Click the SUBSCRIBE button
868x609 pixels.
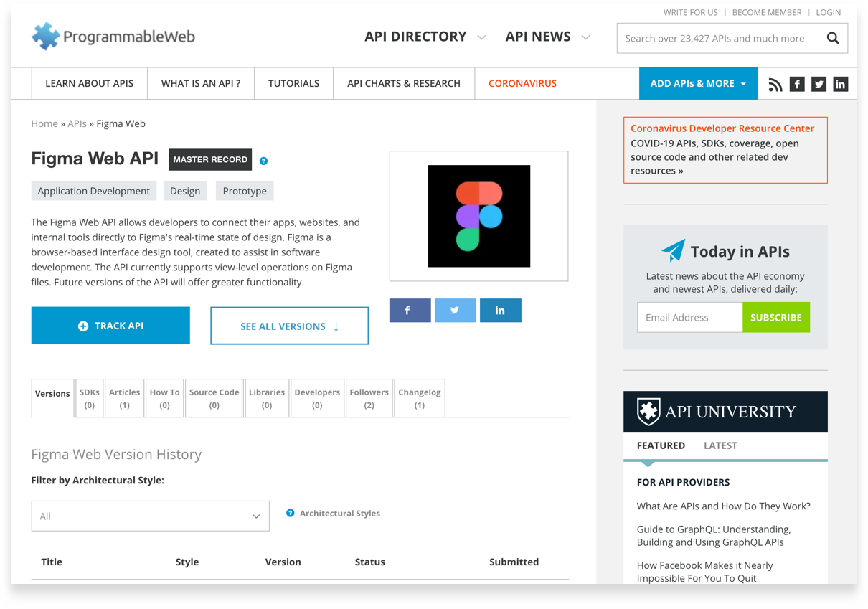click(x=776, y=317)
